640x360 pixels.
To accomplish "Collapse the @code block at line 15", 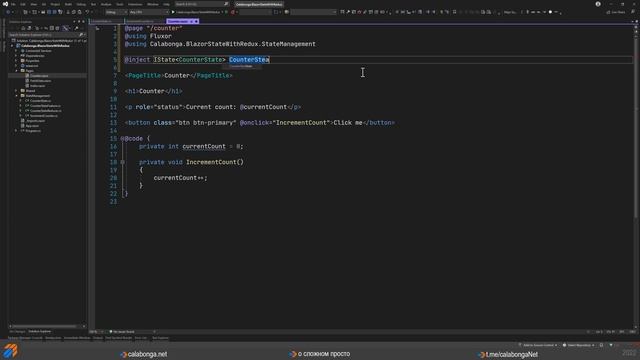I will point(122,139).
